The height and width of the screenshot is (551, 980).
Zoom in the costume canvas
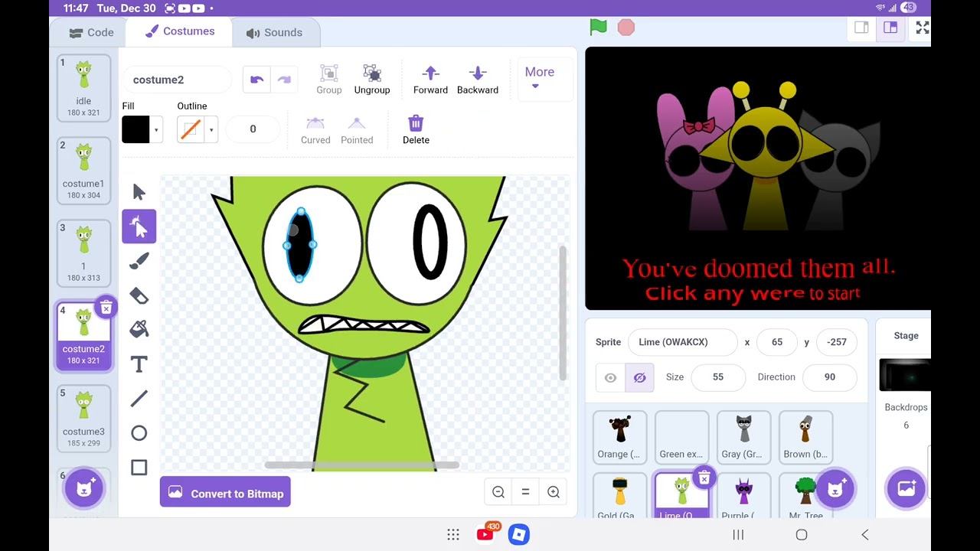point(554,492)
